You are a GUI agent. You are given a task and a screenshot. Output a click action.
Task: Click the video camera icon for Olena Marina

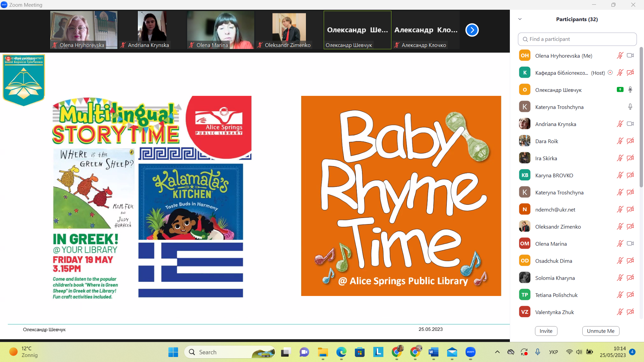[630, 244]
